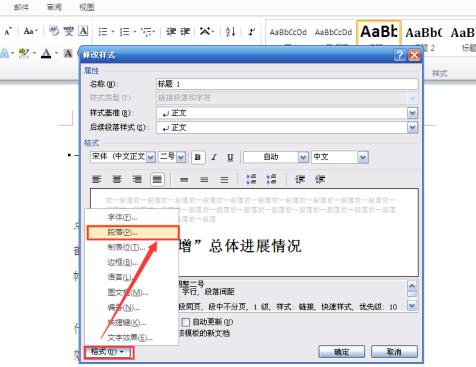Open the language dropdown 中文
Screen dimensions: 476x367
[363, 157]
